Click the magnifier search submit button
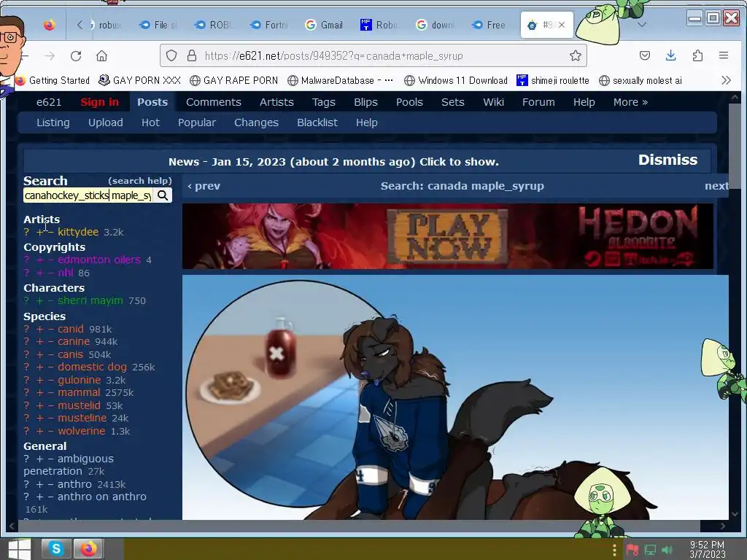This screenshot has width=747, height=560. (x=163, y=195)
